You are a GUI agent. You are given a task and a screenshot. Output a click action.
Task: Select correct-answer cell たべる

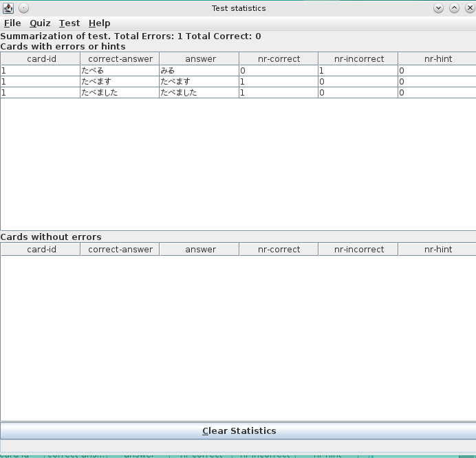pos(120,70)
